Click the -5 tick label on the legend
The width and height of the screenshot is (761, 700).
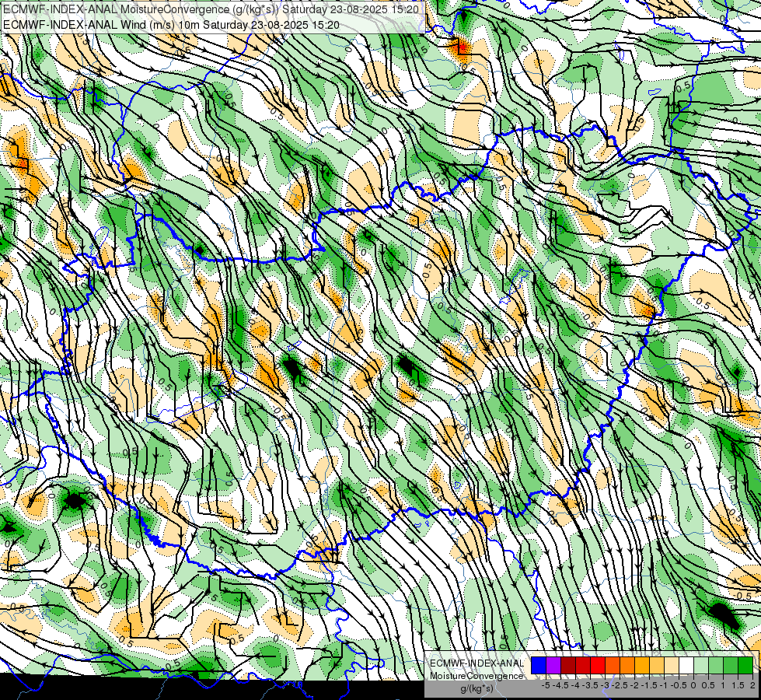[x=546, y=685]
